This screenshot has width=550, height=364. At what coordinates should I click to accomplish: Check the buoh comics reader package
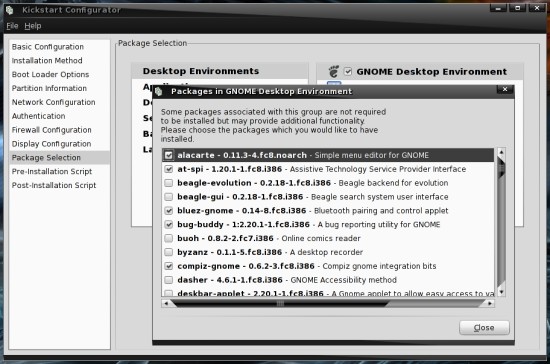[x=169, y=238]
